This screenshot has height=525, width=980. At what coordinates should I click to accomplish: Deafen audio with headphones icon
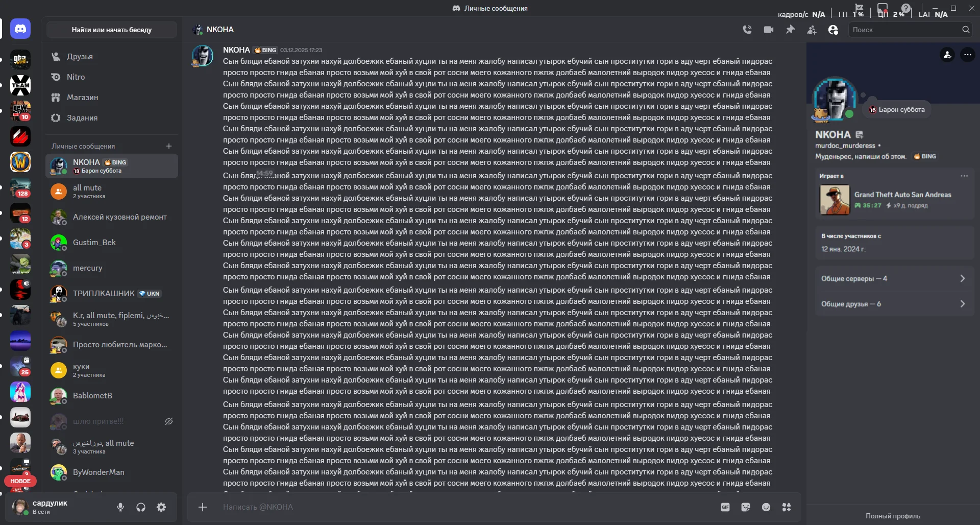point(141,507)
